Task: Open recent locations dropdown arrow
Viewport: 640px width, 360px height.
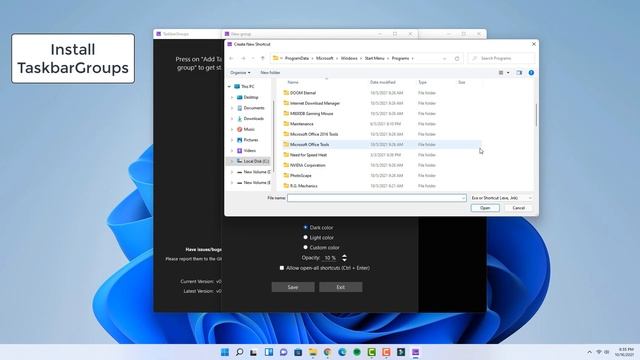Action: [x=253, y=58]
